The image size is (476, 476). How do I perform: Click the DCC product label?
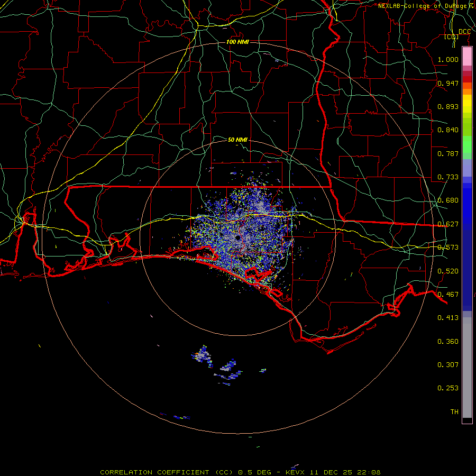coord(464,32)
